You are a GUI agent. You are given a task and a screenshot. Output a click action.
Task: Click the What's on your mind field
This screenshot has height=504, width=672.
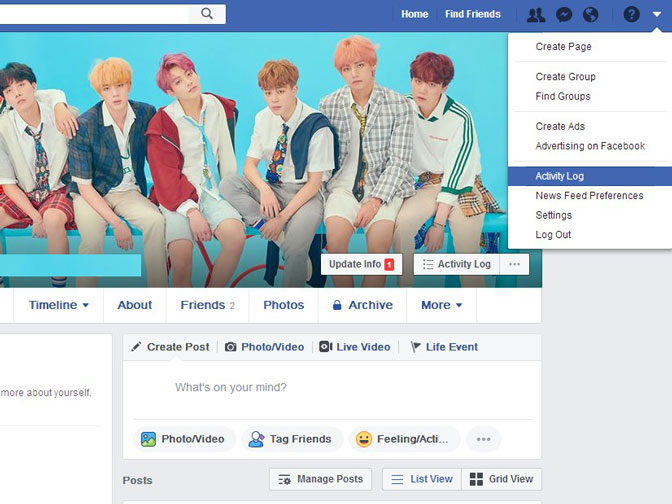332,387
